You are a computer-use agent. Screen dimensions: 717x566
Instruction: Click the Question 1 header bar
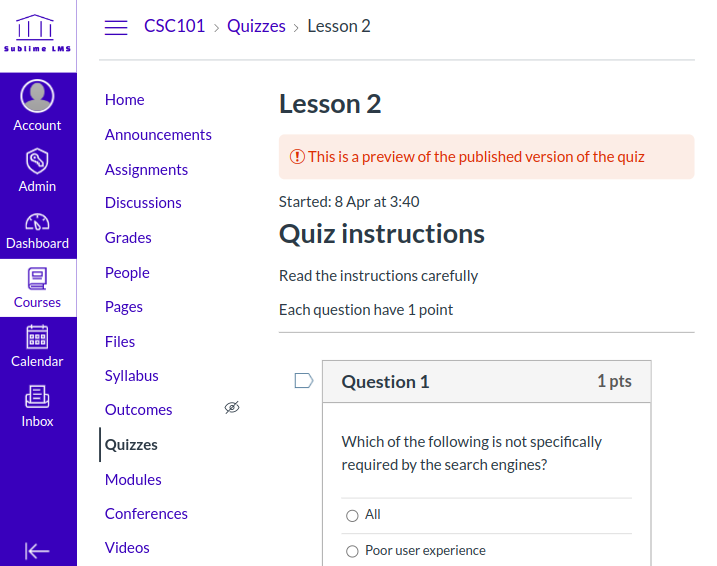click(486, 381)
